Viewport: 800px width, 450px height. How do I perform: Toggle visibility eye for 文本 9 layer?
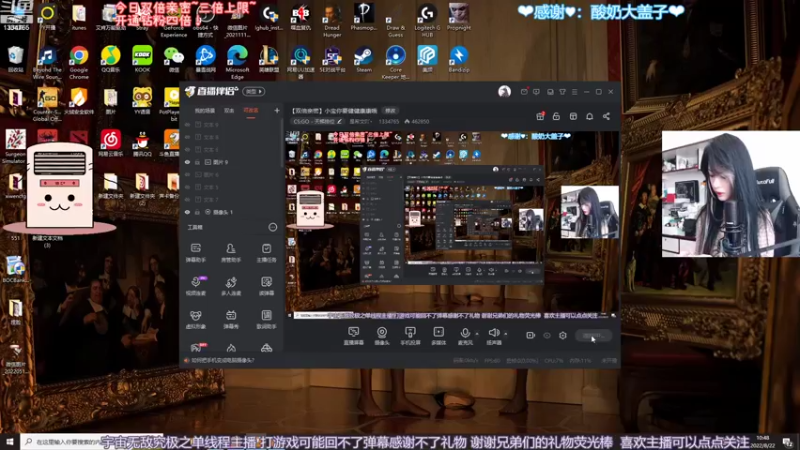pyautogui.click(x=187, y=124)
